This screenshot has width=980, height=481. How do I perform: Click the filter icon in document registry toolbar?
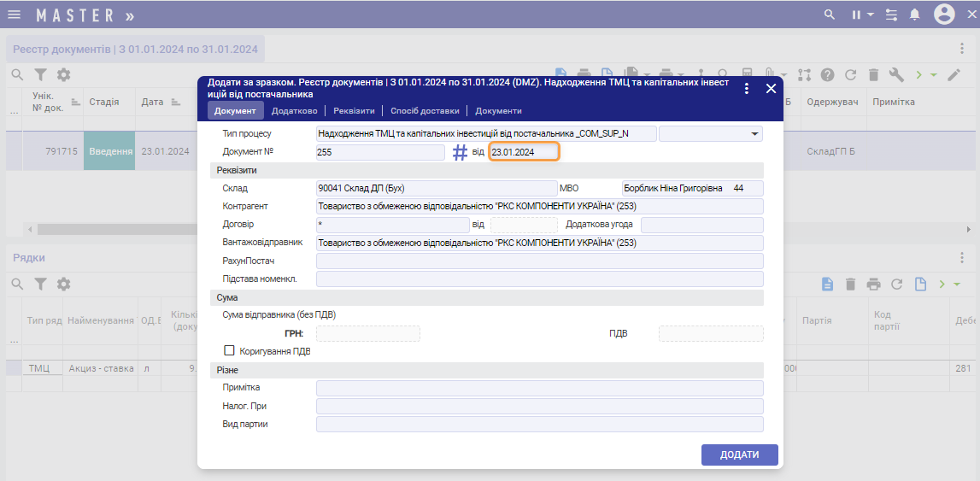(40, 74)
